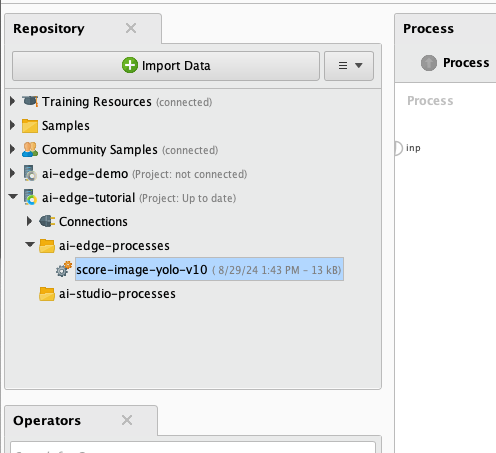
Task: Collapse the ai-edge-tutorial project node
Action: (13, 197)
